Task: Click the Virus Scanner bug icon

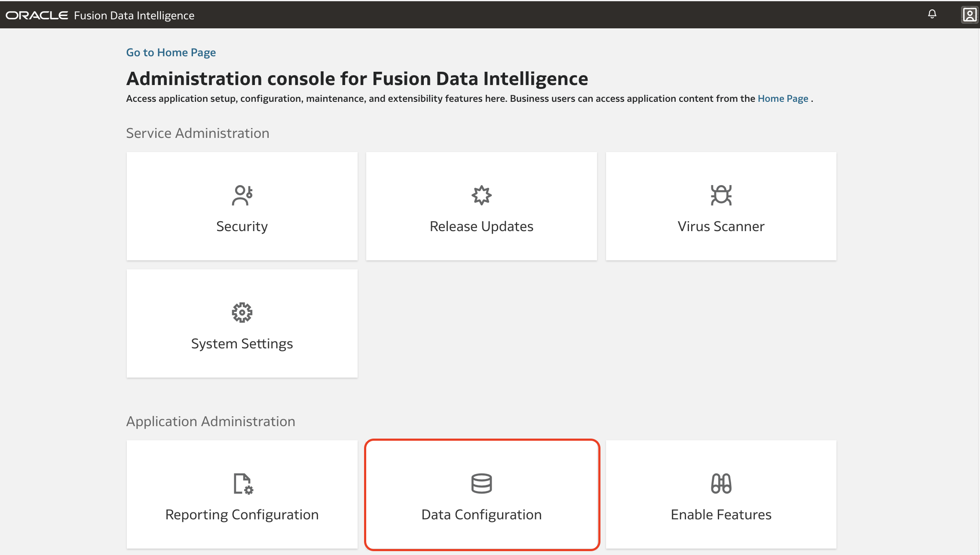Action: tap(721, 195)
